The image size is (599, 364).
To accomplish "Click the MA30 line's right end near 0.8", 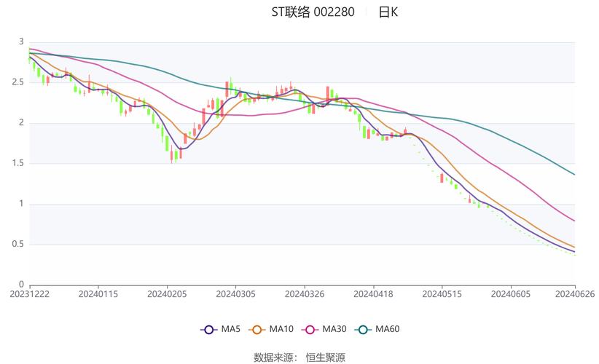I will click(573, 220).
